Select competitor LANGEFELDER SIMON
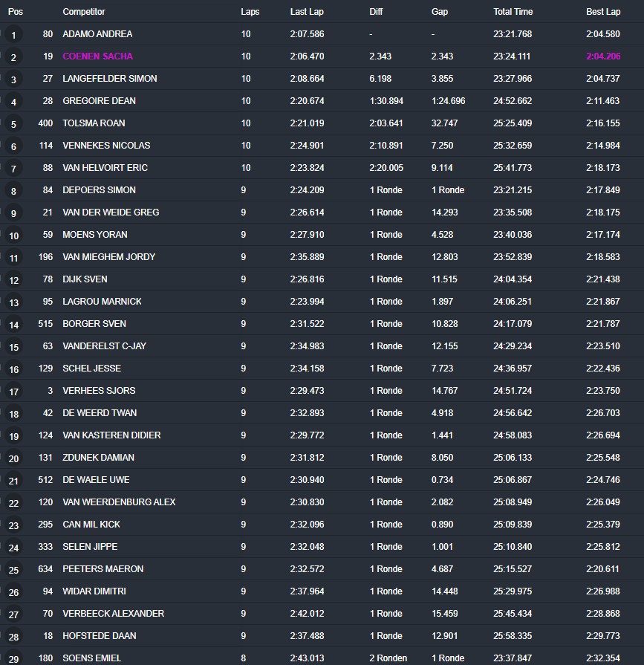Image resolution: width=644 pixels, height=665 pixels. pos(110,79)
